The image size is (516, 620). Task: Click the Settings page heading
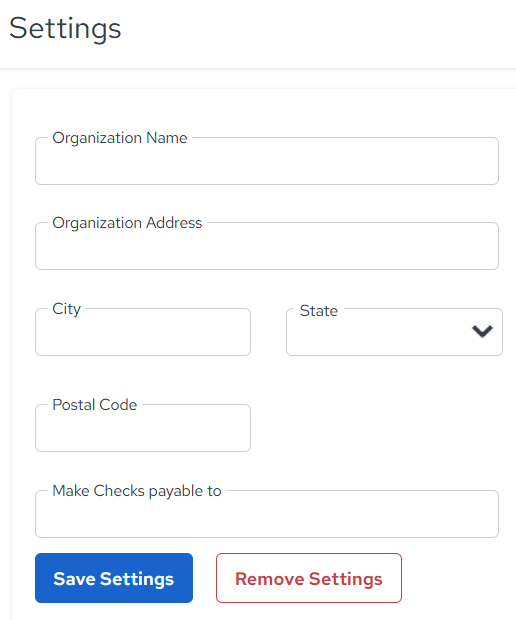coord(65,29)
